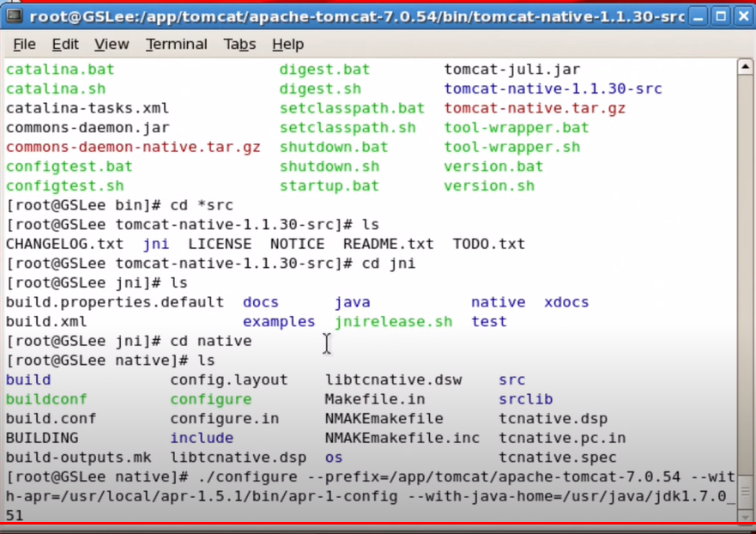Click catalina-tasks.xml file name
Image resolution: width=756 pixels, height=534 pixels.
pyautogui.click(x=88, y=108)
